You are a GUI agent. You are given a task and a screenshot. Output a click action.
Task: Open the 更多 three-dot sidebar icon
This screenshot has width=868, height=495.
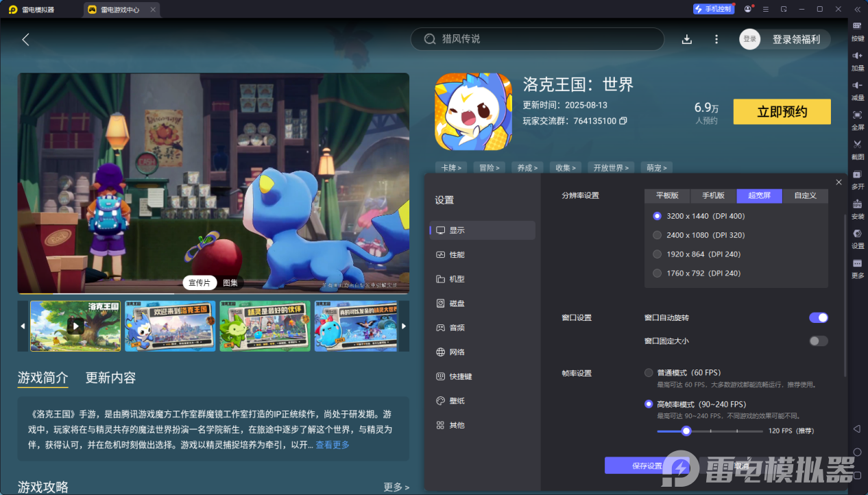pyautogui.click(x=857, y=263)
